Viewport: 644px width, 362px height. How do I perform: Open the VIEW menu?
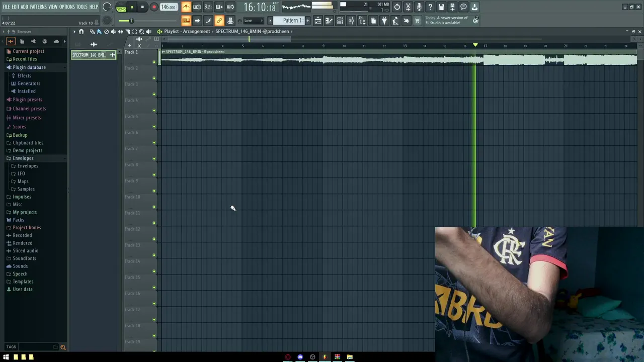[x=53, y=7]
